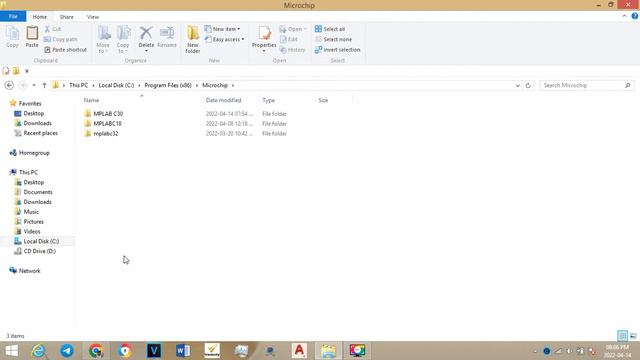
Task: Open the recent locations dropdown arrow
Action: (34, 85)
